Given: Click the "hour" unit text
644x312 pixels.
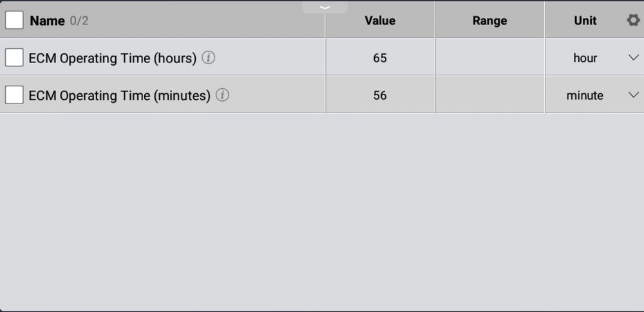Looking at the screenshot, I should click(x=585, y=58).
